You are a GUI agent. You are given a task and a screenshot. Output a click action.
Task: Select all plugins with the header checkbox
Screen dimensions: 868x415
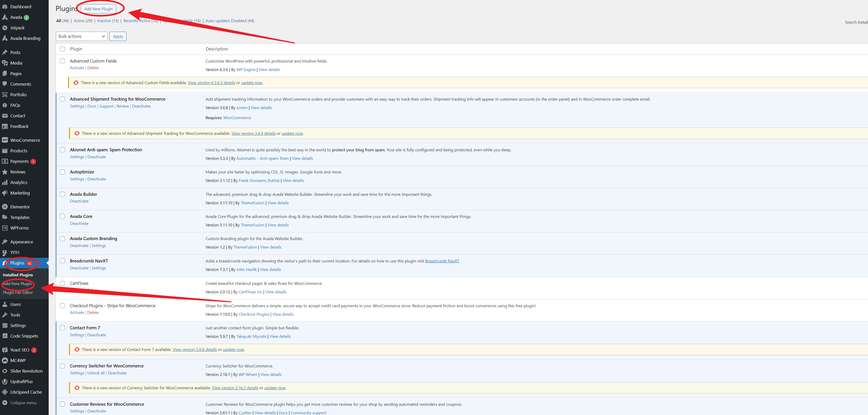tap(63, 49)
